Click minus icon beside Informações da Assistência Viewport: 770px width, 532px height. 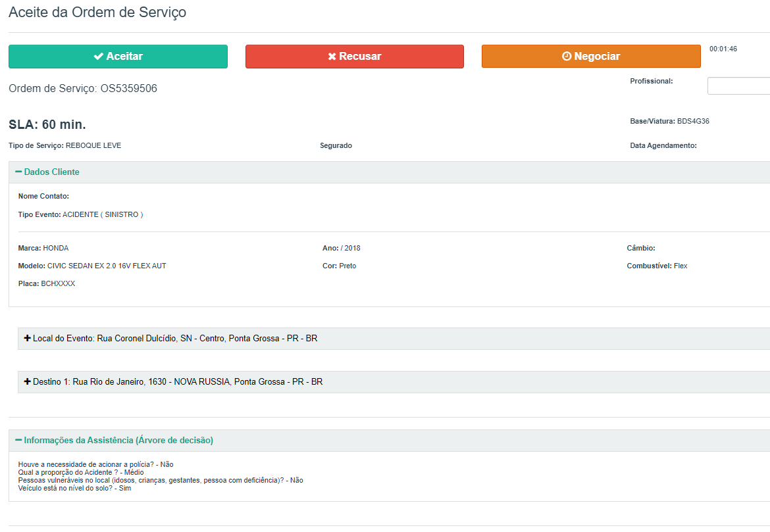(x=18, y=441)
